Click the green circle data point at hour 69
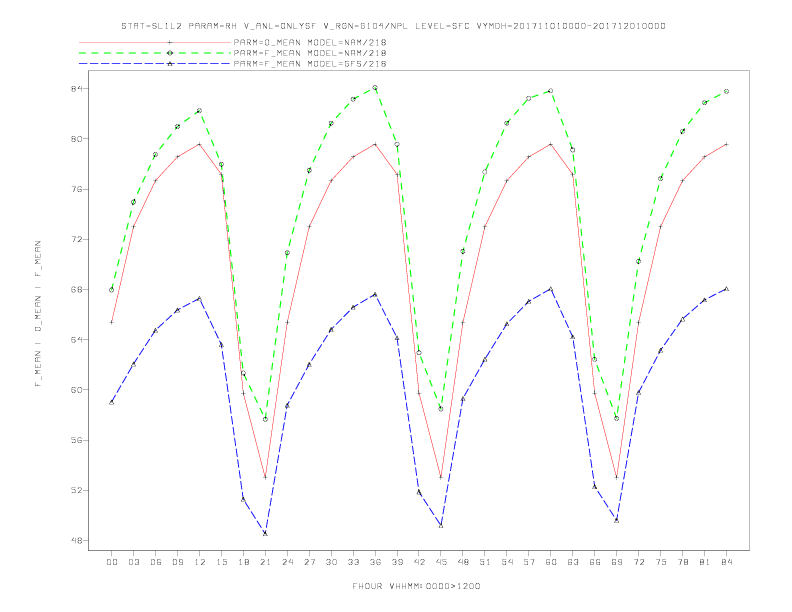The height and width of the screenshot is (612, 792). (617, 419)
